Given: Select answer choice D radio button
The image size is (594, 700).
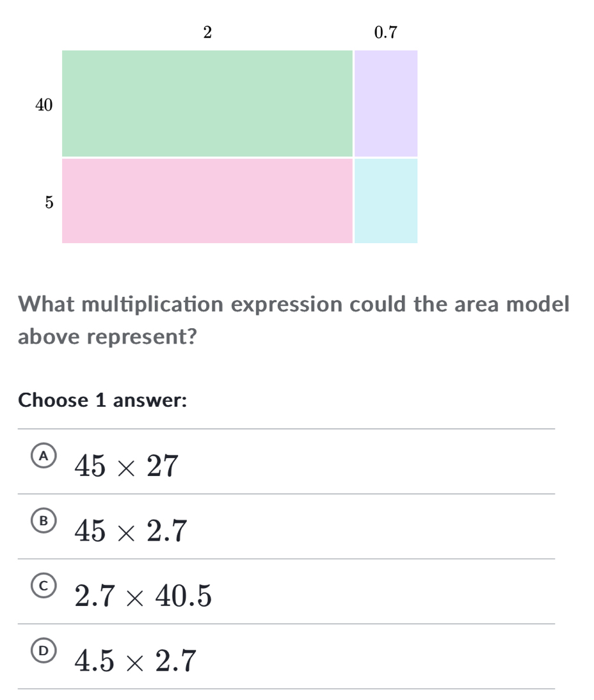Looking at the screenshot, I should 44,652.
